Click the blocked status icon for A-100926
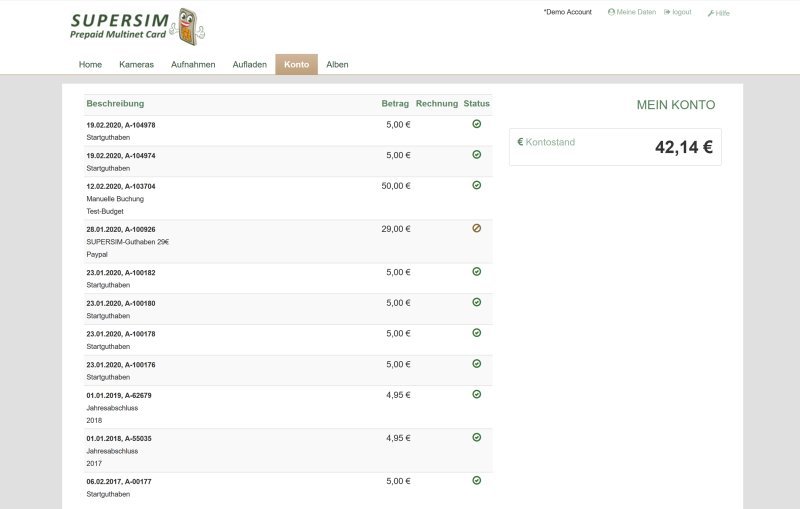Viewport: 800px width, 509px height. click(x=477, y=228)
